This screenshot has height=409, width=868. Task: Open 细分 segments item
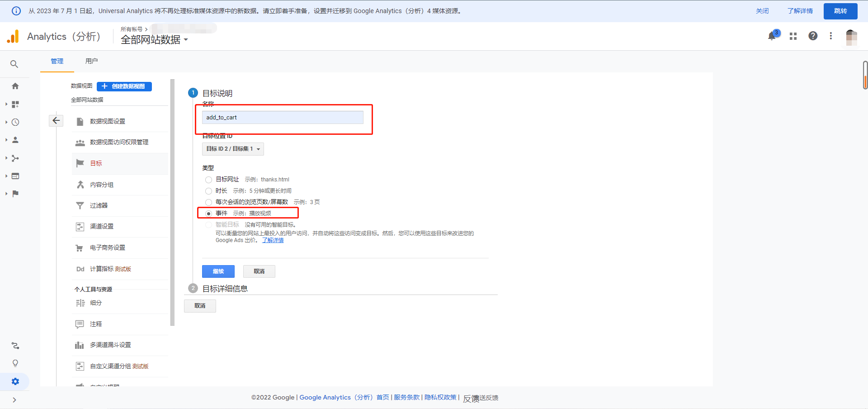(96, 303)
